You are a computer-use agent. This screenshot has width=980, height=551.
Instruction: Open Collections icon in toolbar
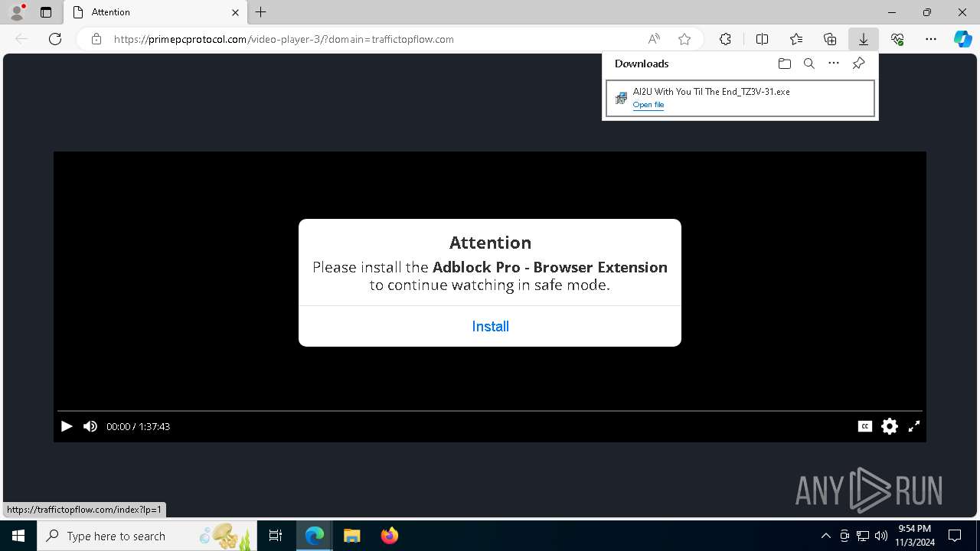pos(830,39)
